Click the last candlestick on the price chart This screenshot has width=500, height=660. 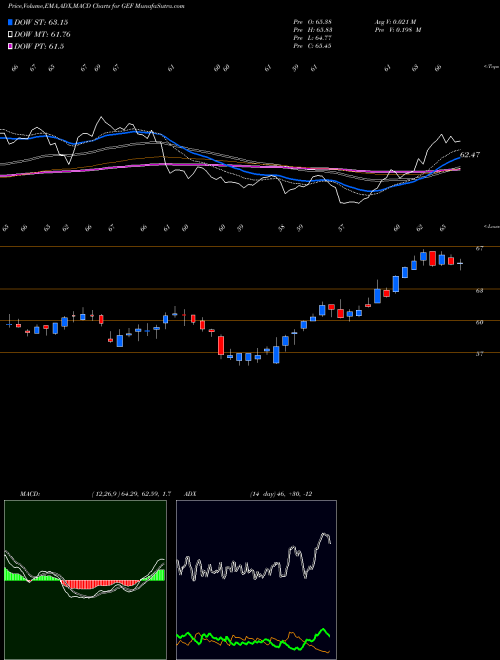click(x=460, y=264)
